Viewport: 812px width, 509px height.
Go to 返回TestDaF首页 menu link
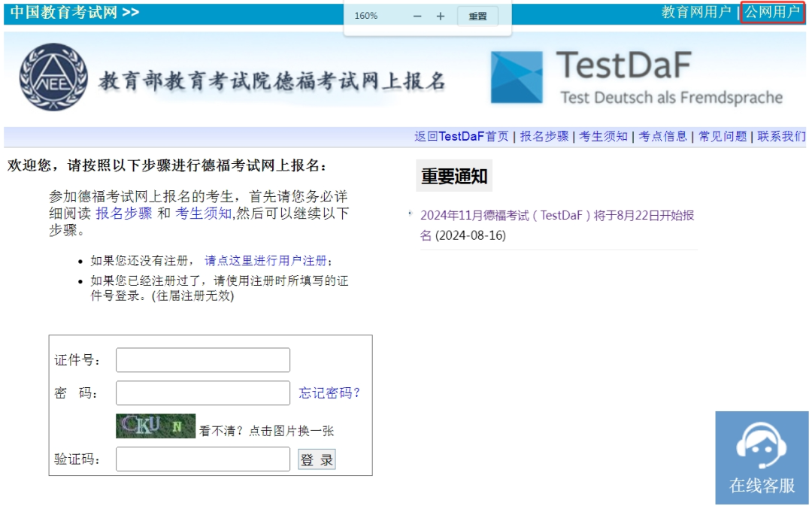tap(462, 136)
